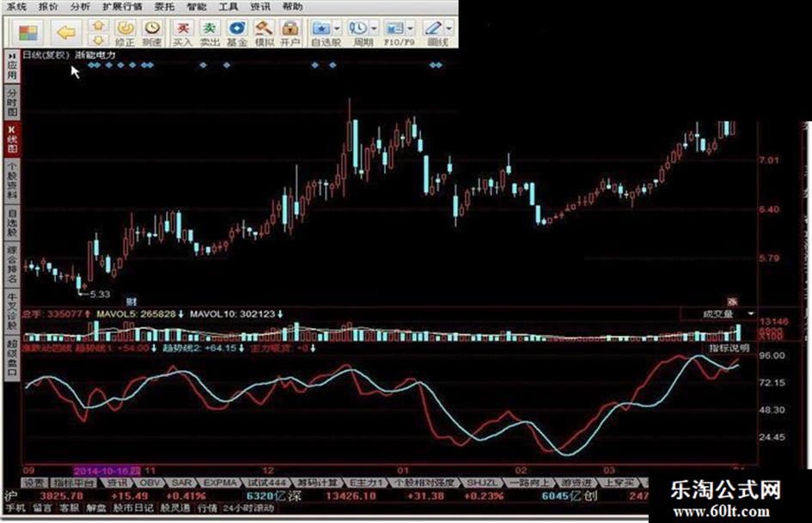Image resolution: width=812 pixels, height=523 pixels.
Task: Click the 手机 status bar link
Action: click(15, 508)
